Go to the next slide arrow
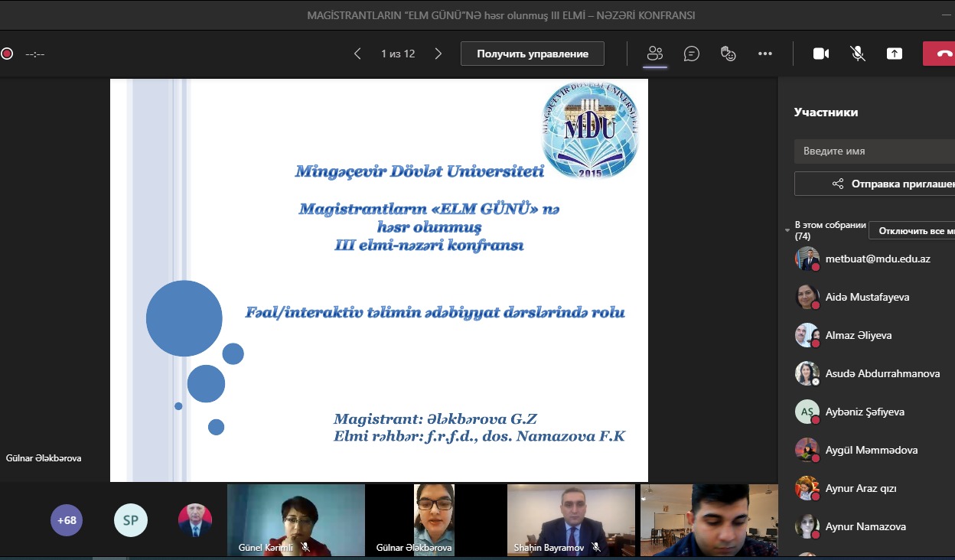Image resolution: width=955 pixels, height=560 pixels. pos(438,54)
